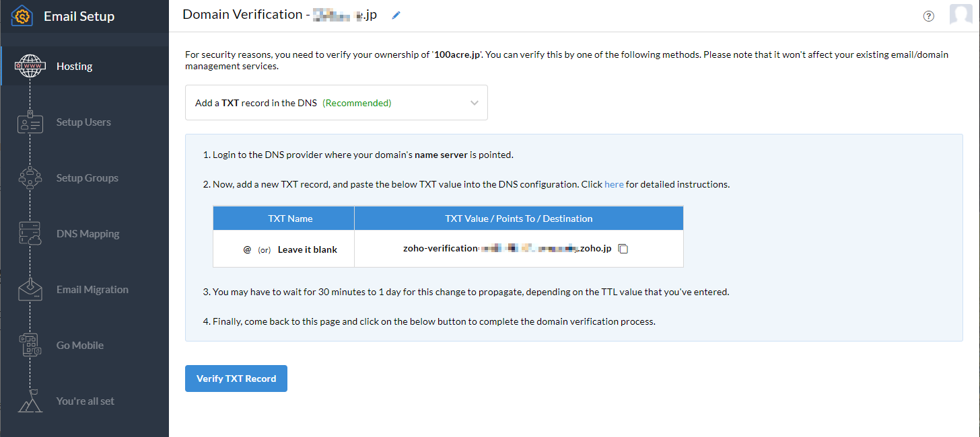Go to the Hosting step
980x437 pixels.
[x=85, y=66]
